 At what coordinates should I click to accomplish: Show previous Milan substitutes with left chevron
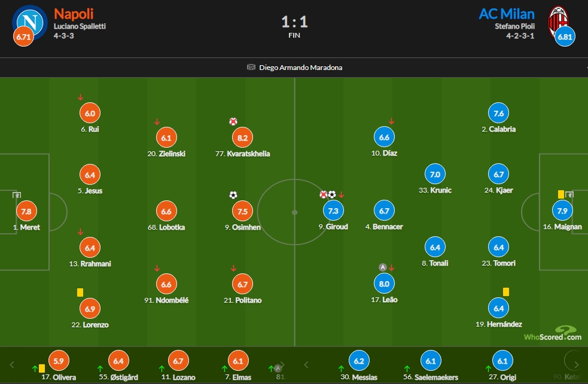(306, 365)
